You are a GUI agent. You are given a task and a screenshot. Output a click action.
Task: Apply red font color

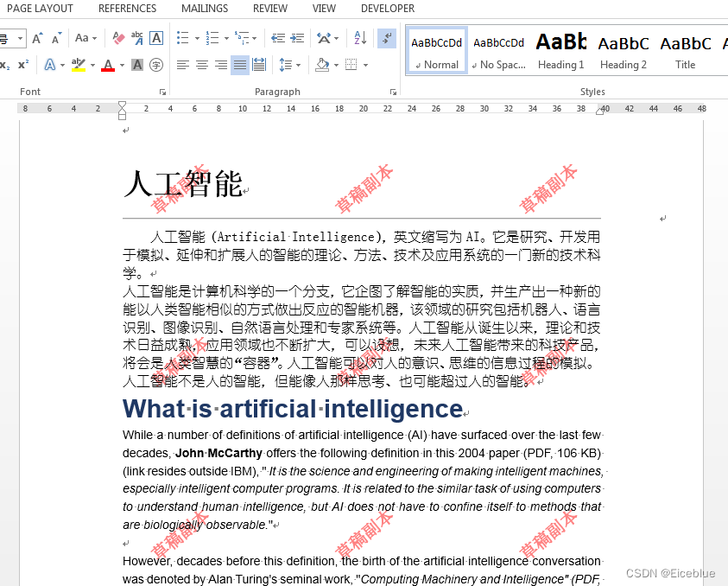tap(108, 65)
